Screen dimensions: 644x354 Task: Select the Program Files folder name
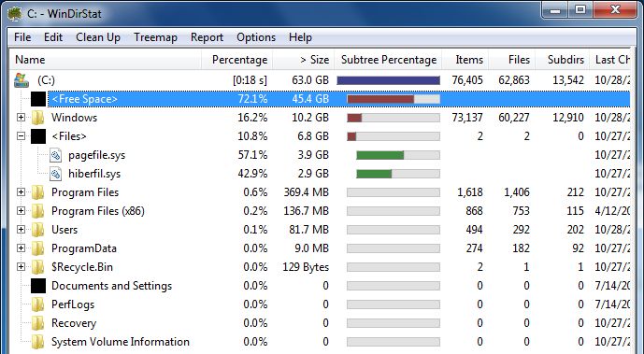(85, 192)
